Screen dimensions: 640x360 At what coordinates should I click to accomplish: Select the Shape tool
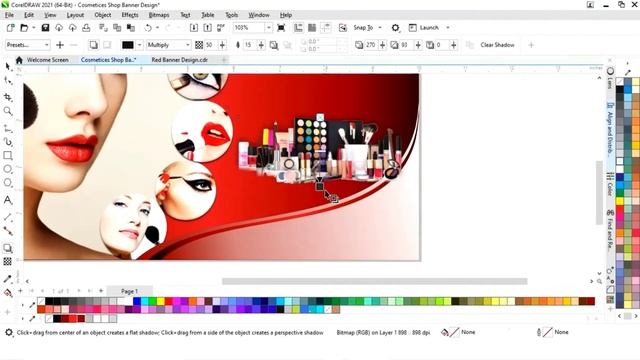coord(8,81)
